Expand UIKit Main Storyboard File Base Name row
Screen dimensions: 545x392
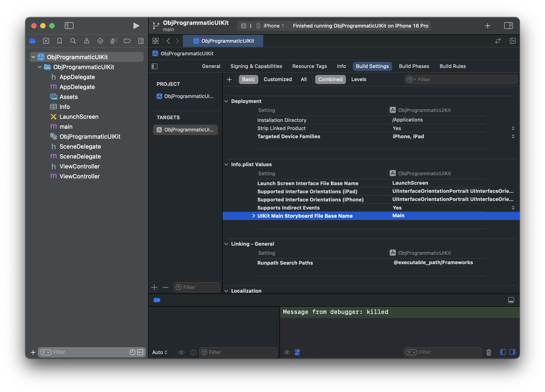(x=254, y=216)
